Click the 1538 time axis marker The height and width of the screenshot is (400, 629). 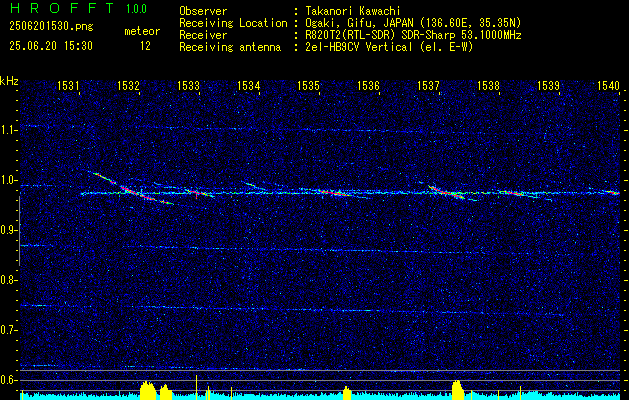pos(488,85)
